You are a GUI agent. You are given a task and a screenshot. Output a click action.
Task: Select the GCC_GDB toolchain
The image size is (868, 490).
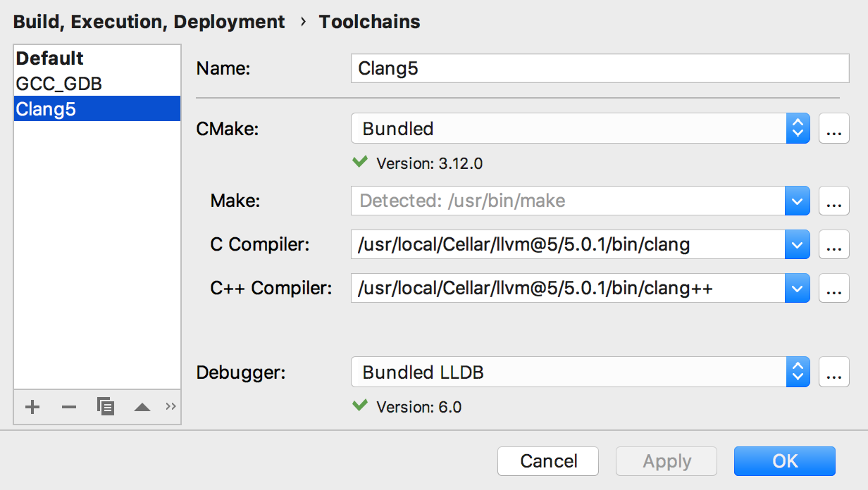coord(59,84)
